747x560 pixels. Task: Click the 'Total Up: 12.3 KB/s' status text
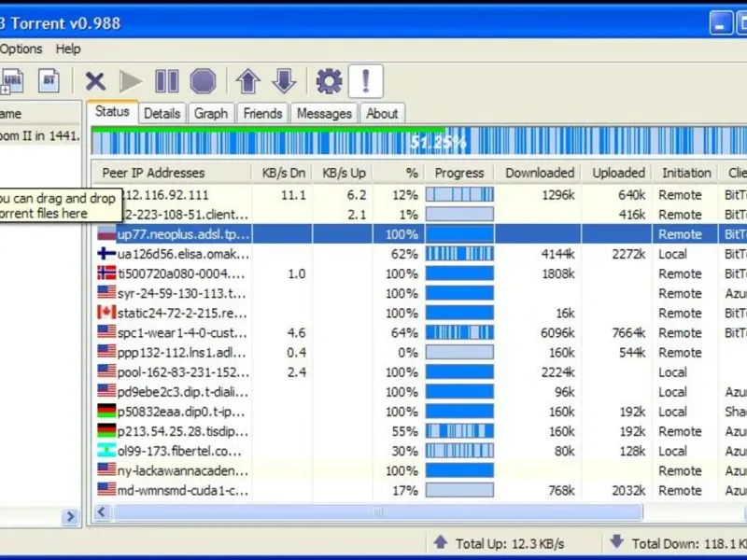pyautogui.click(x=510, y=544)
